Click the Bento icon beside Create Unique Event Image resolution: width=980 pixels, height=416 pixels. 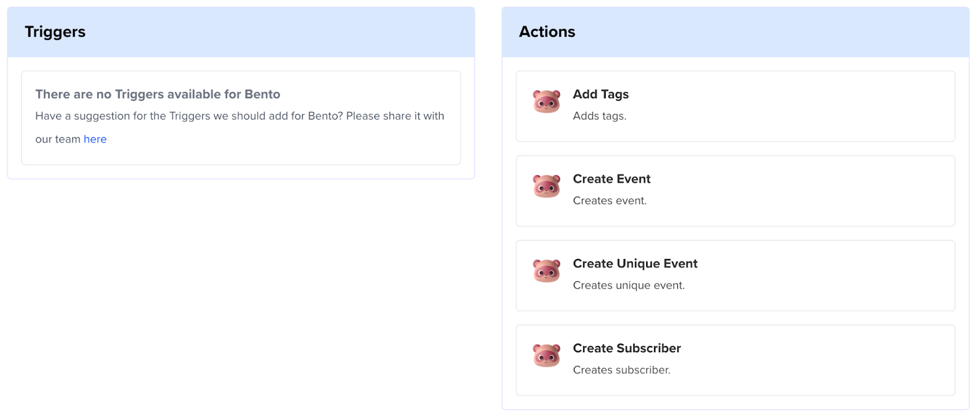coord(546,271)
